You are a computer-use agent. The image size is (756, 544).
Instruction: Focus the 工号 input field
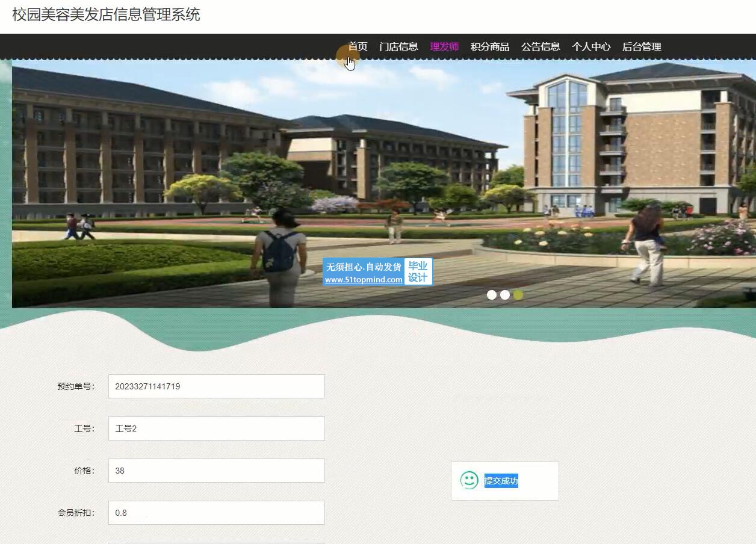click(x=217, y=428)
